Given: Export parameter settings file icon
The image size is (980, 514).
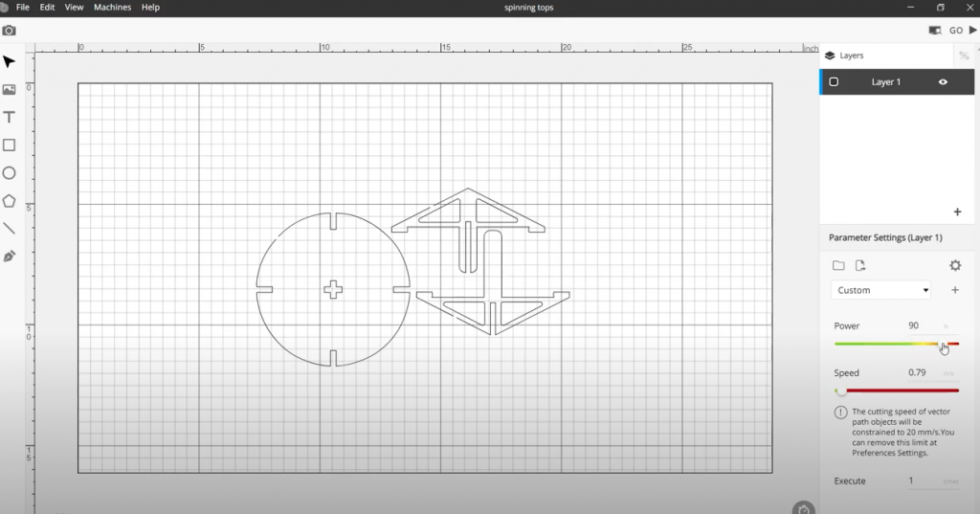Looking at the screenshot, I should (x=860, y=266).
